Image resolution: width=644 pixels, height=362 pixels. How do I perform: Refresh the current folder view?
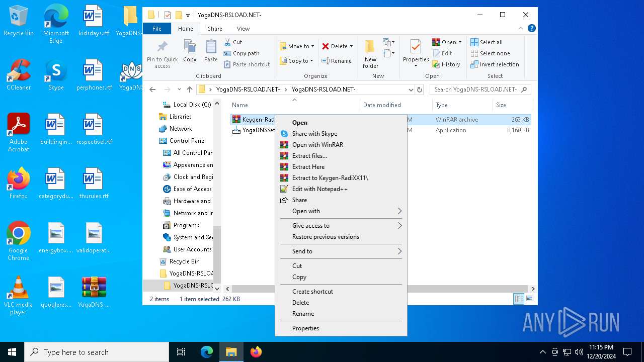click(420, 89)
